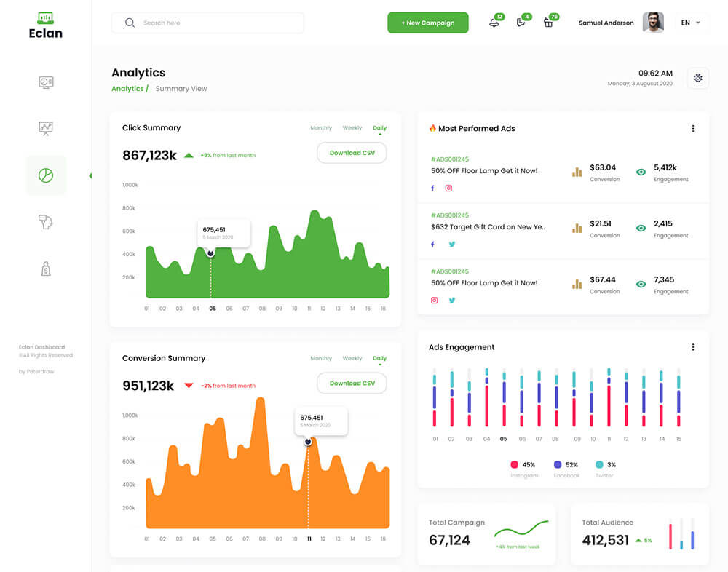Toggle engagement eye icon for $67.44 ad
The width and height of the screenshot is (728, 572).
[641, 284]
